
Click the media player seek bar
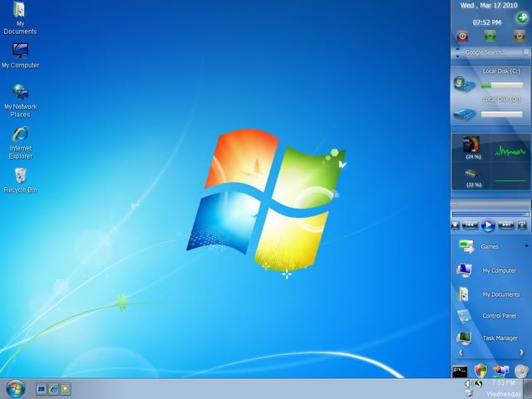(490, 214)
